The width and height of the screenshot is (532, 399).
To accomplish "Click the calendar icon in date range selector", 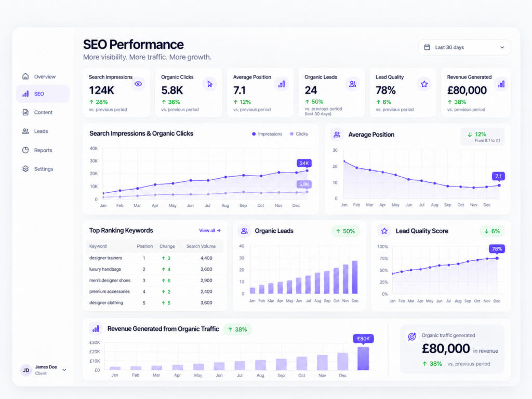I will [x=427, y=47].
